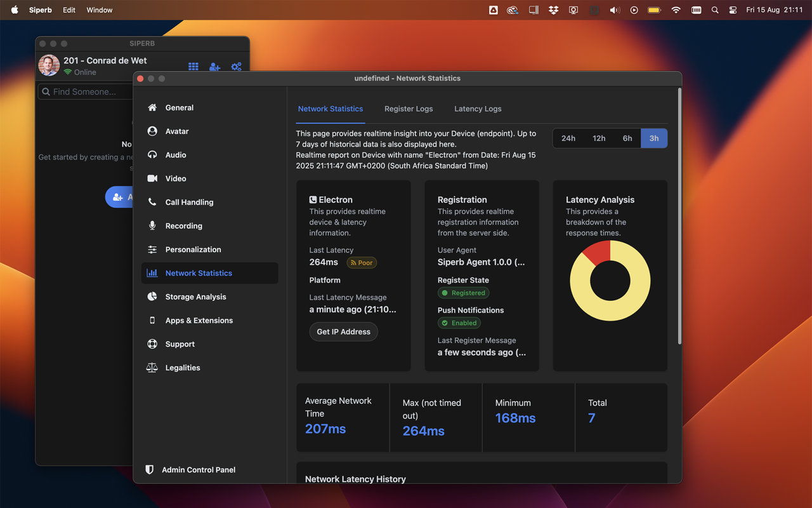812x508 pixels.
Task: Open the Latency Logs tab
Action: coord(478,109)
